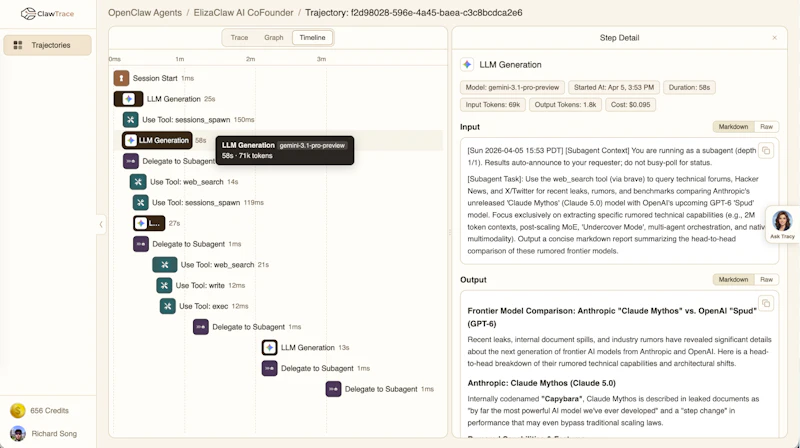
Task: Click the Session Start icon
Action: tap(121, 78)
